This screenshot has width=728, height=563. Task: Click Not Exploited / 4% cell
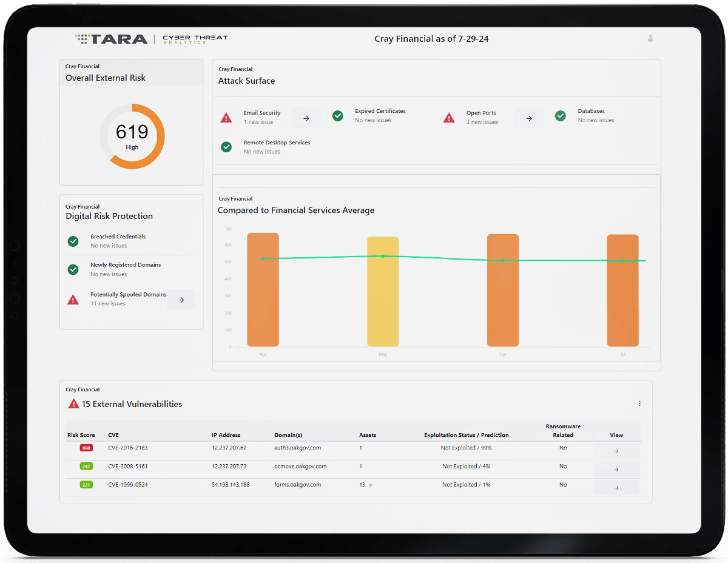tap(466, 467)
